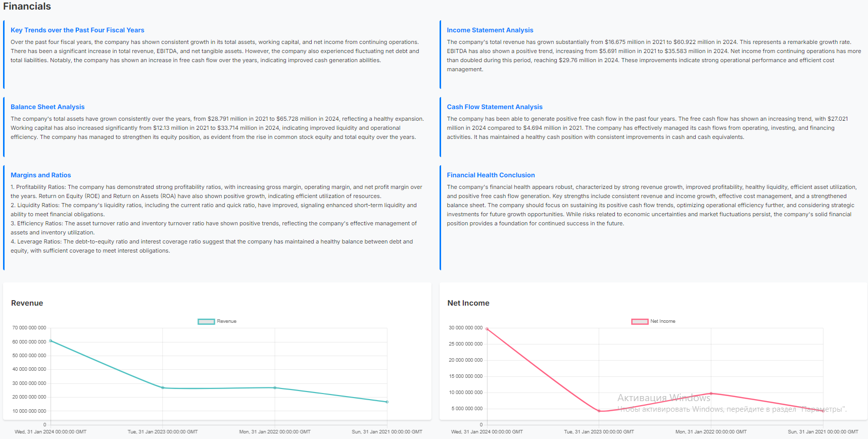This screenshot has height=439, width=868.
Task: Click the 10 000 000 000 Revenue axis label
Action: tap(29, 411)
